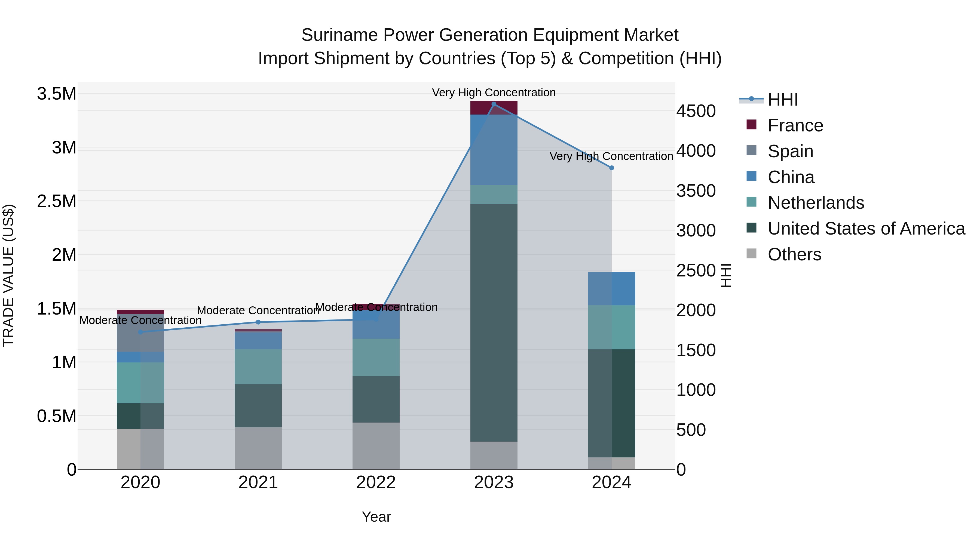The height and width of the screenshot is (551, 980).
Task: Click the Suriname Power Generation Equipment Market title
Action: (x=490, y=35)
